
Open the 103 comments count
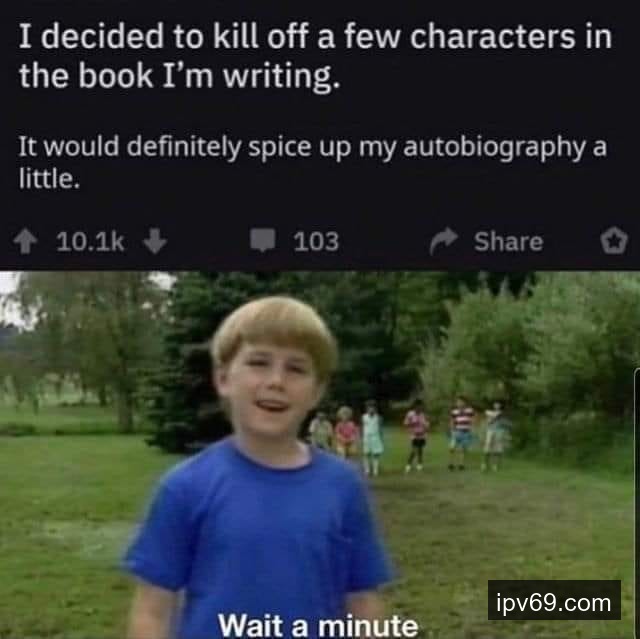(x=316, y=242)
